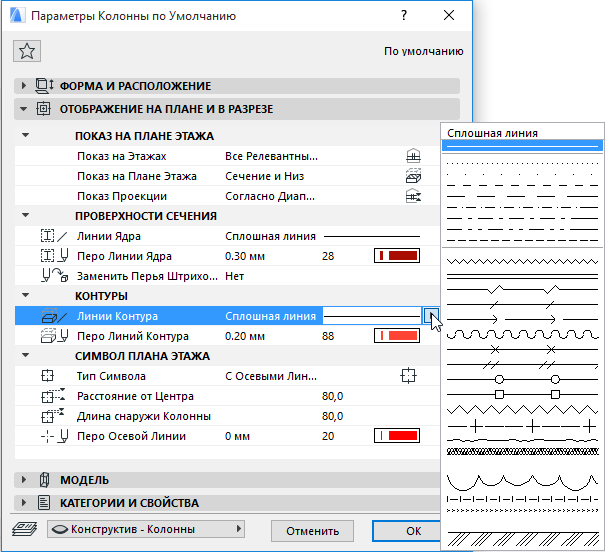Expand the Форма и Расположение section
This screenshot has height=552, width=605.
[x=24, y=86]
